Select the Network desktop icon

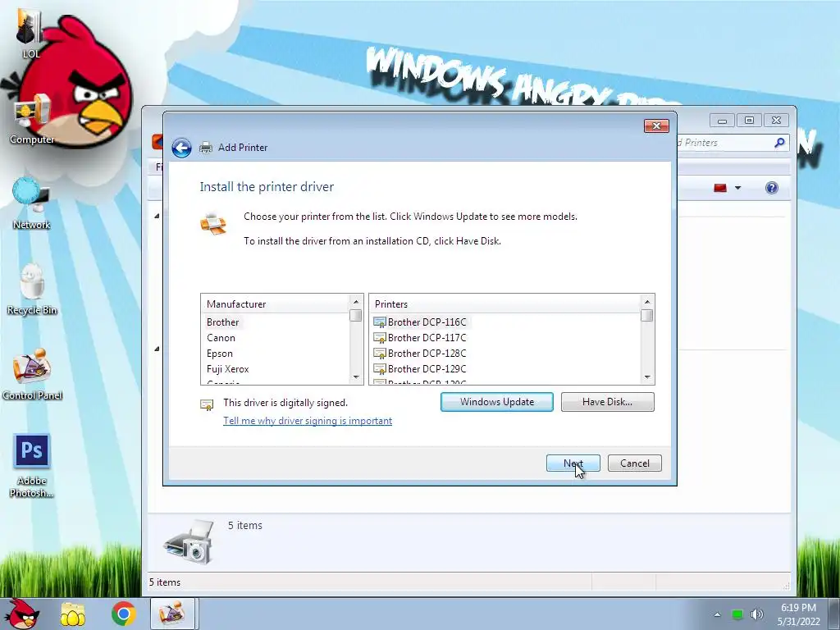(32, 203)
